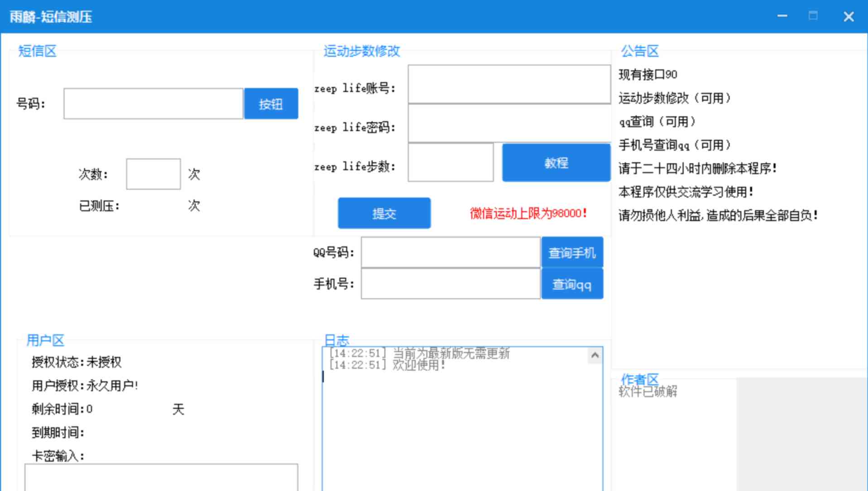Click the 本程序仅供交流学习使用! text

tap(686, 192)
